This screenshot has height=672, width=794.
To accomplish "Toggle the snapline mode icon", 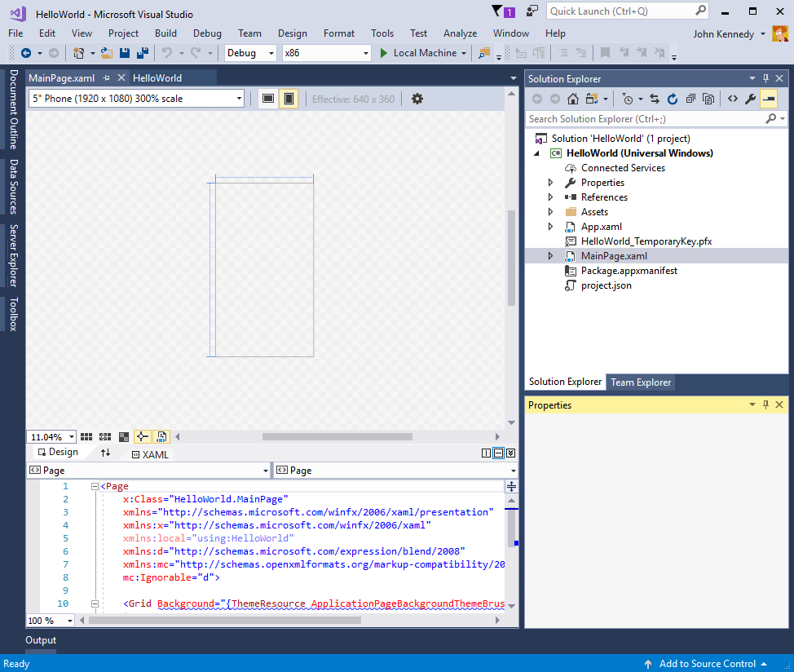I will [x=142, y=436].
